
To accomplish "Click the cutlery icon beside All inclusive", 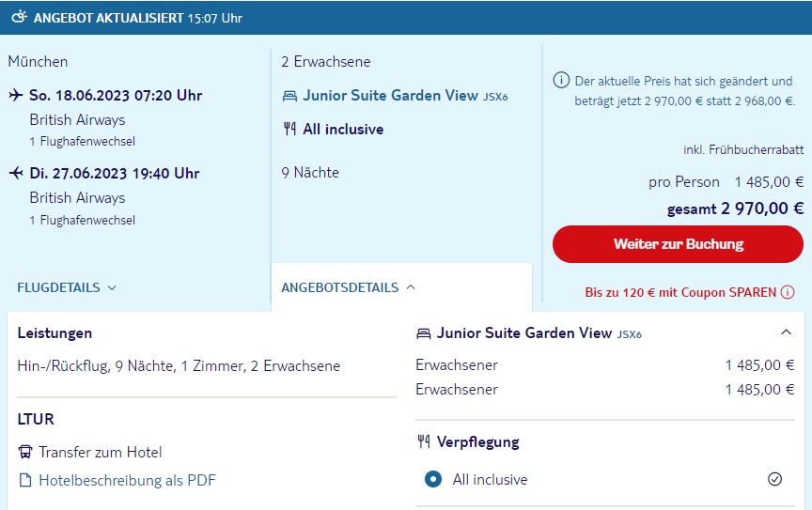I will pos(289,130).
